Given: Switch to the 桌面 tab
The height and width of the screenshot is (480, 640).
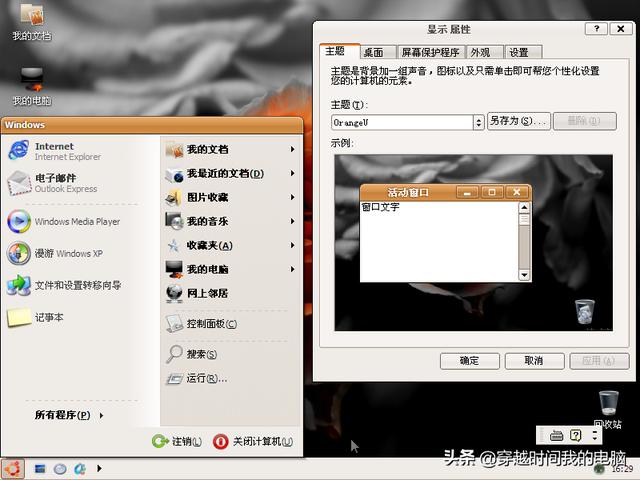Looking at the screenshot, I should [378, 53].
